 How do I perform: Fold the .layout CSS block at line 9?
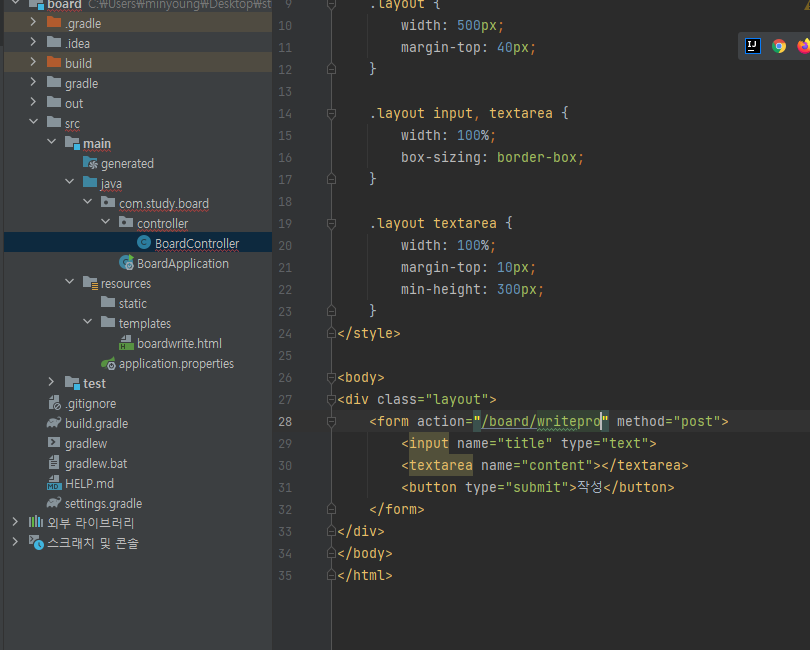[x=332, y=5]
